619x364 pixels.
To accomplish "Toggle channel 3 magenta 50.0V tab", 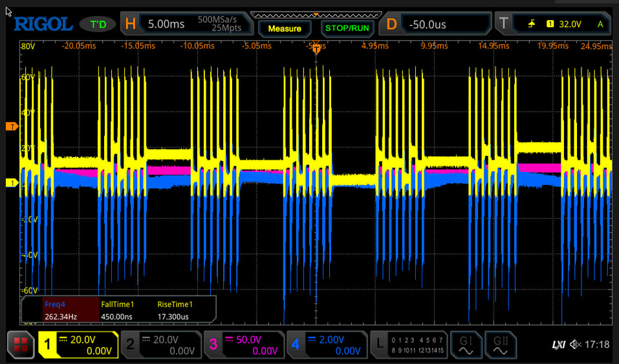I will coord(244,345).
